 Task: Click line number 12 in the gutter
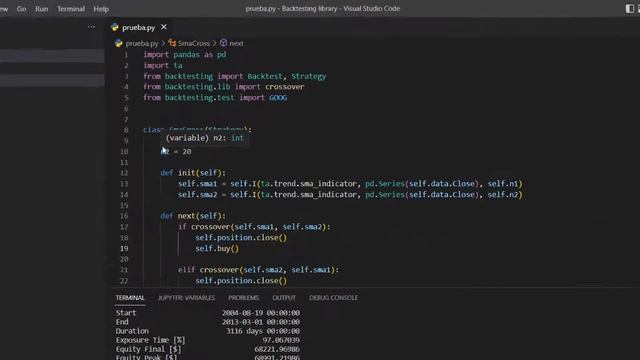[124, 173]
